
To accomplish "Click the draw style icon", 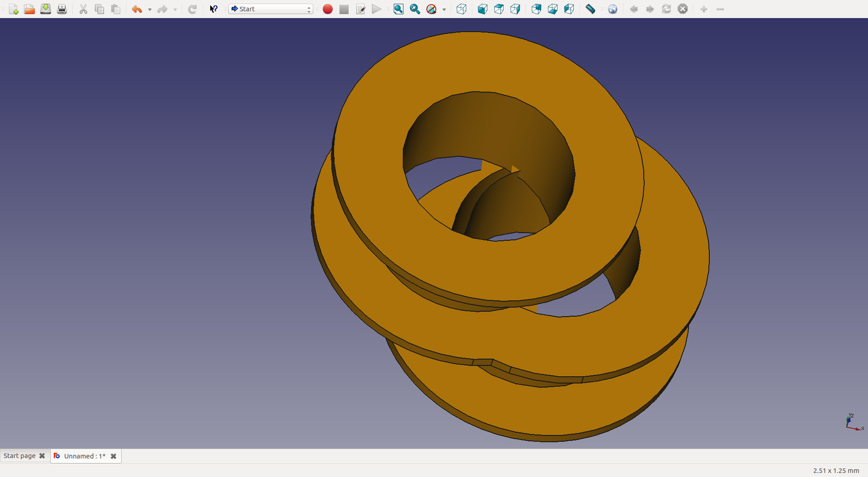I will click(x=431, y=9).
